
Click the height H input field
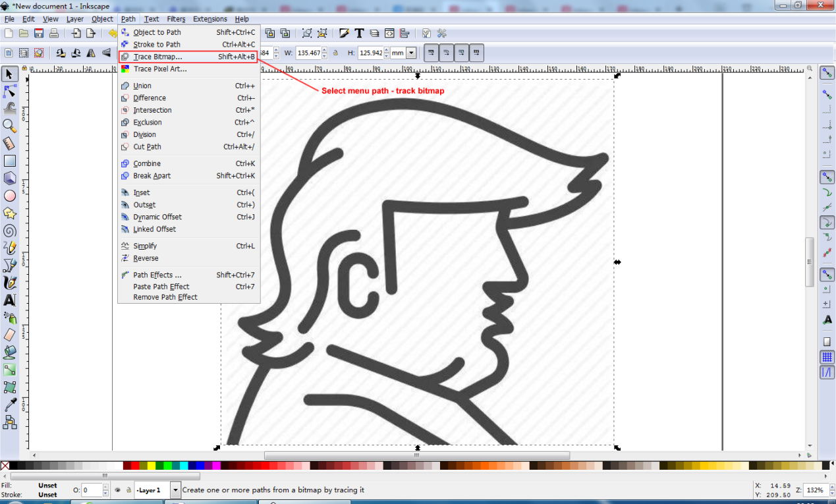(x=371, y=53)
